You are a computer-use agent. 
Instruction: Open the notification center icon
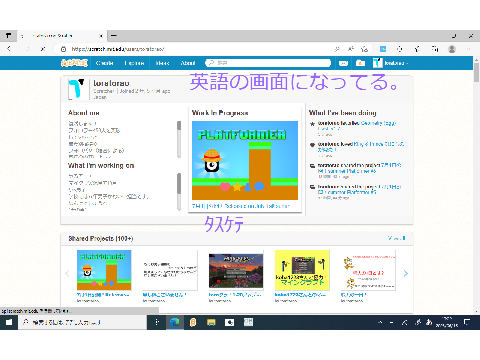[467, 322]
